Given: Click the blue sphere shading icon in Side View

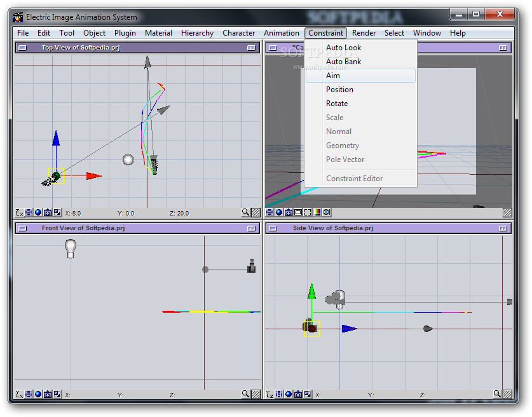Looking at the screenshot, I should 289,394.
